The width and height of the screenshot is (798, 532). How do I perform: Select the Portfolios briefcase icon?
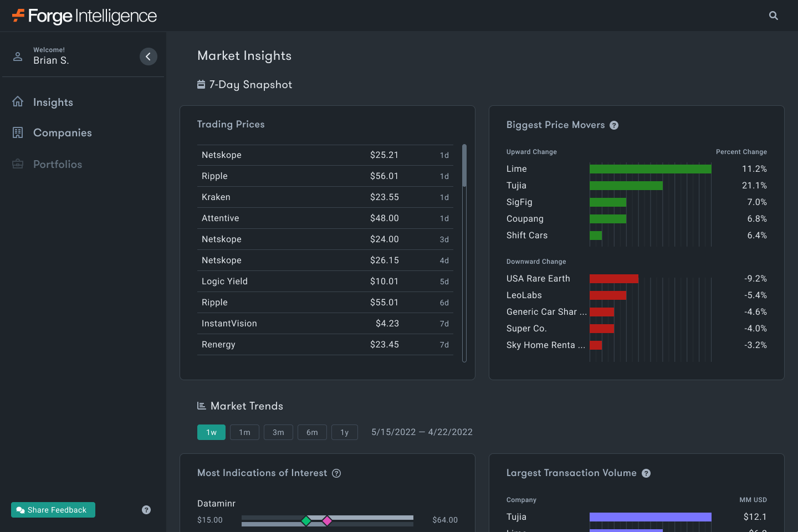point(17,163)
